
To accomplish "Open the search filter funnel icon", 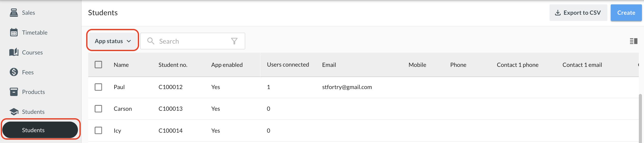I will (x=234, y=41).
